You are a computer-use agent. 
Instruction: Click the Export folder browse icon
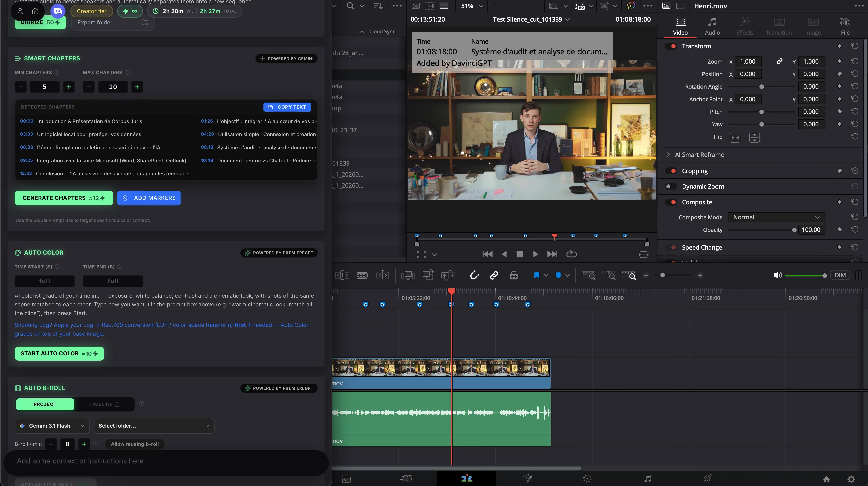[145, 22]
